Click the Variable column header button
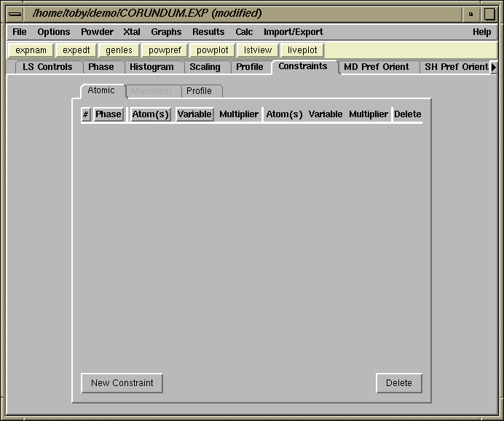Screen dimensions: 504x421 [x=194, y=114]
